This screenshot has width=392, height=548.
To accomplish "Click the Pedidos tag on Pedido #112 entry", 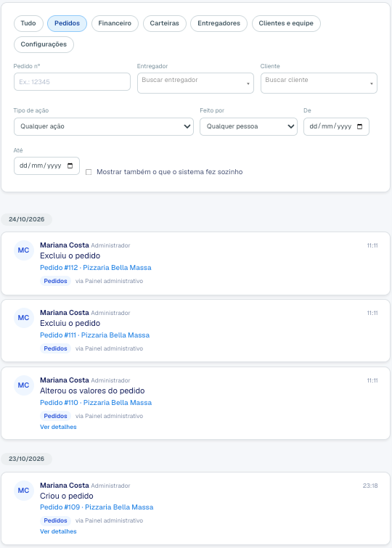I will tap(56, 281).
